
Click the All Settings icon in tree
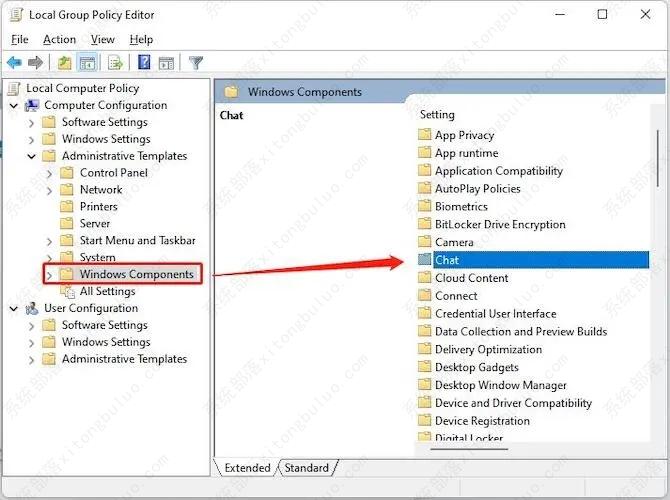(68, 291)
